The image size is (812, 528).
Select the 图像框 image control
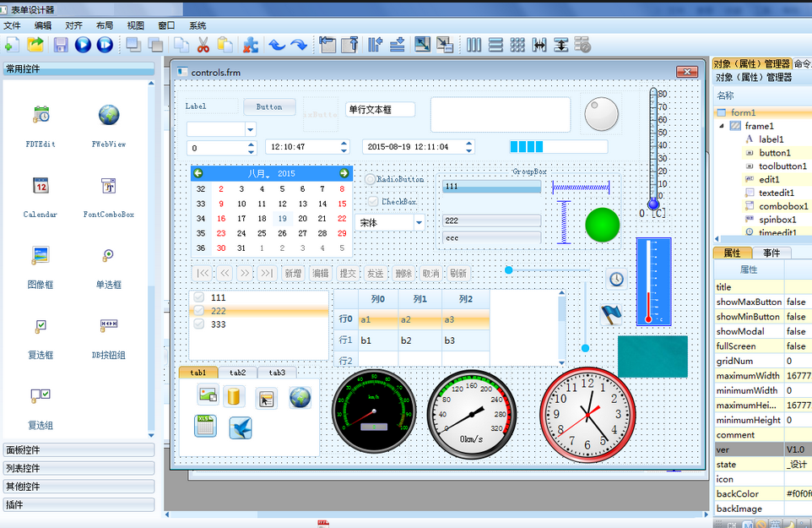[x=40, y=255]
